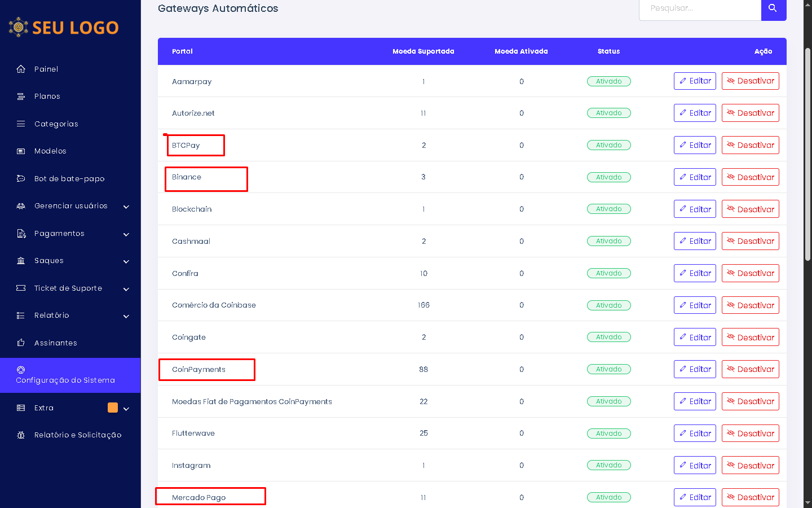Edit the CoinPayments gateway

pyautogui.click(x=695, y=369)
